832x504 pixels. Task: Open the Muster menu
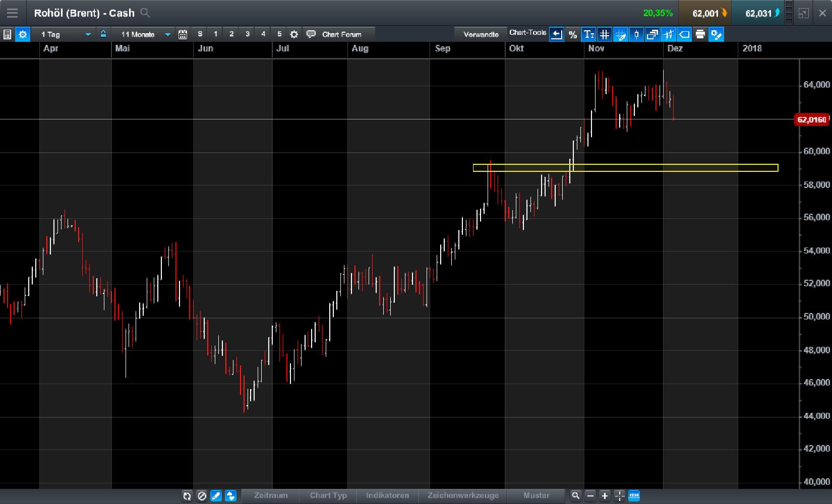point(536,495)
